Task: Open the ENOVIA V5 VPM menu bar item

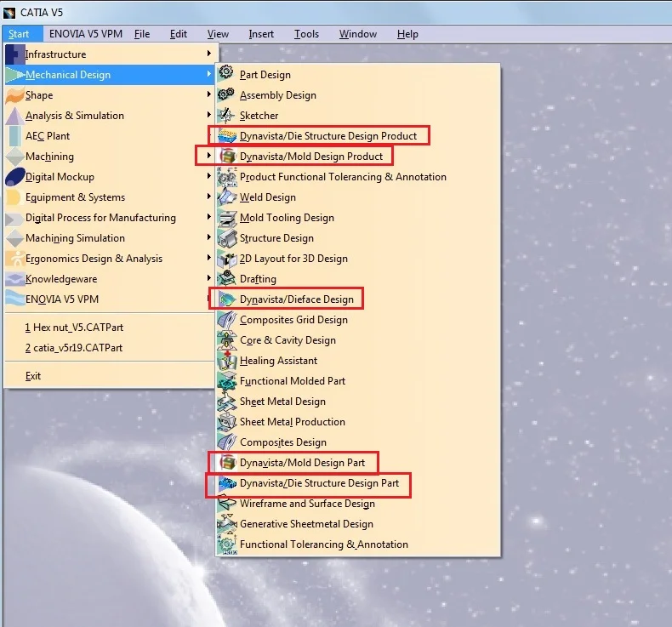Action: point(86,34)
